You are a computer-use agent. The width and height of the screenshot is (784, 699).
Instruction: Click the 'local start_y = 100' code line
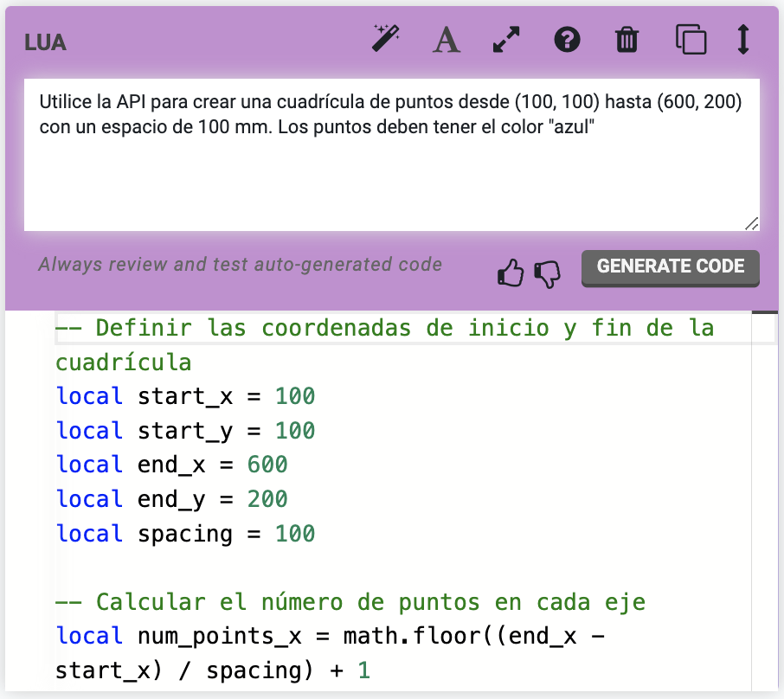click(185, 431)
